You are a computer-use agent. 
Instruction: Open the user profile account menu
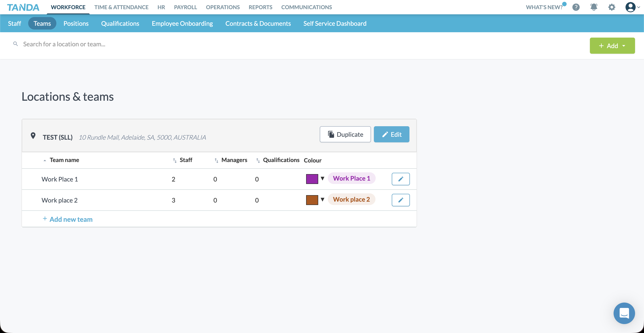tap(630, 7)
